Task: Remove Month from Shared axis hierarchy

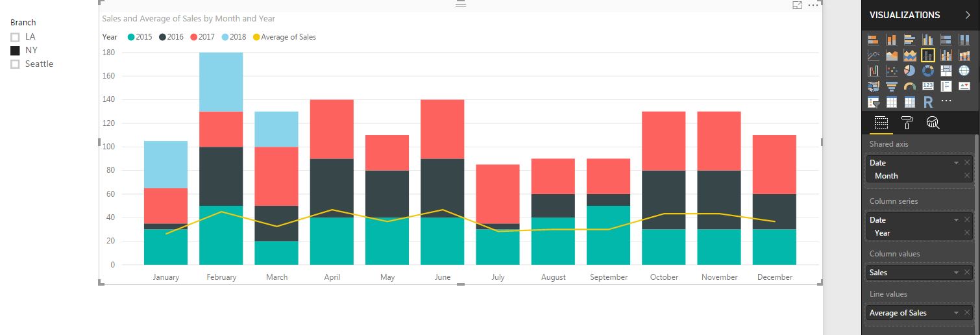Action: coord(967,176)
